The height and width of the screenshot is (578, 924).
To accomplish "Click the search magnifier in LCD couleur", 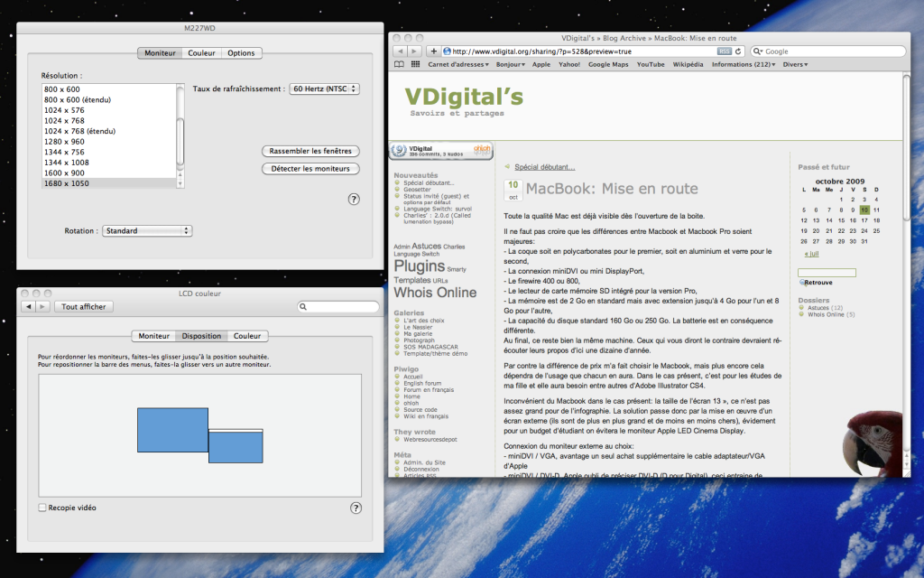I will point(303,307).
